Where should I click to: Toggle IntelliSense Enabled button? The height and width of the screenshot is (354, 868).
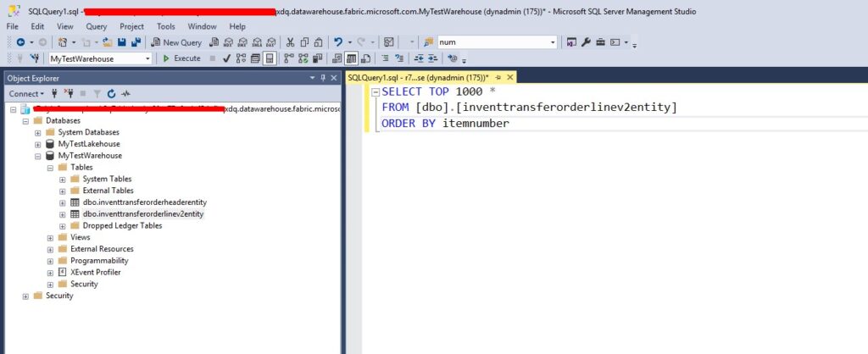tap(269, 58)
